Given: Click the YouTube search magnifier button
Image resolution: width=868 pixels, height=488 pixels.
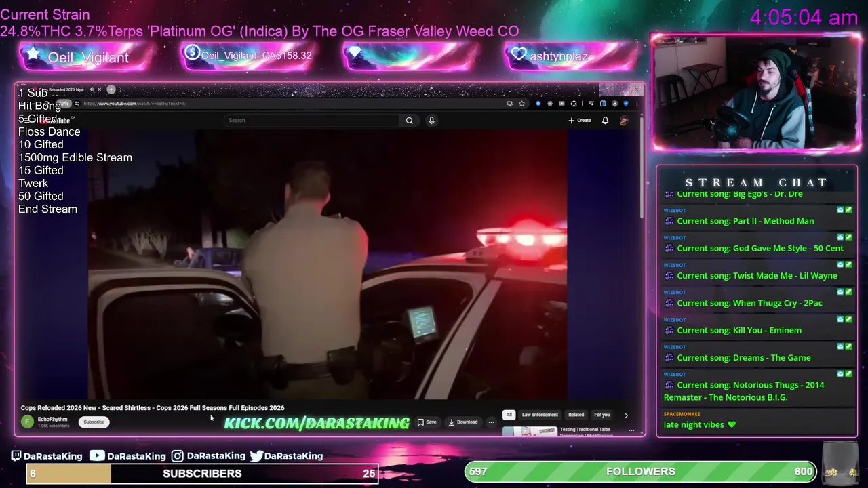Looking at the screenshot, I should coord(409,121).
